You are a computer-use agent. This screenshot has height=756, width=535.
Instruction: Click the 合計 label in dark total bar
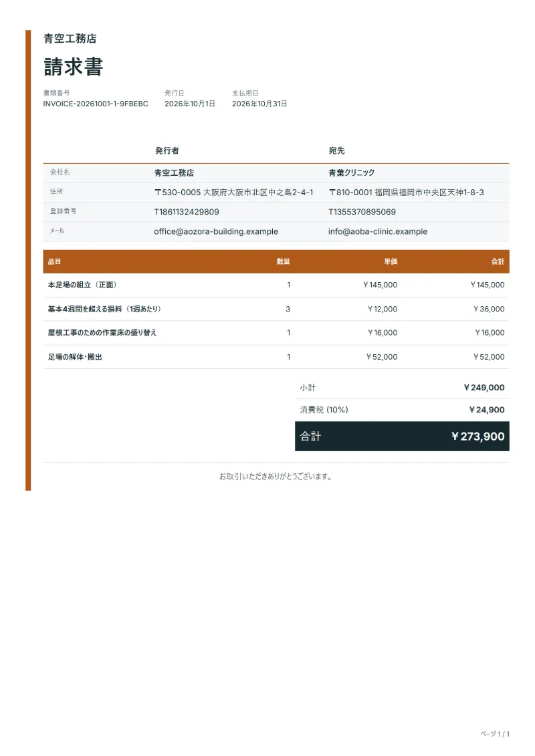pos(311,436)
